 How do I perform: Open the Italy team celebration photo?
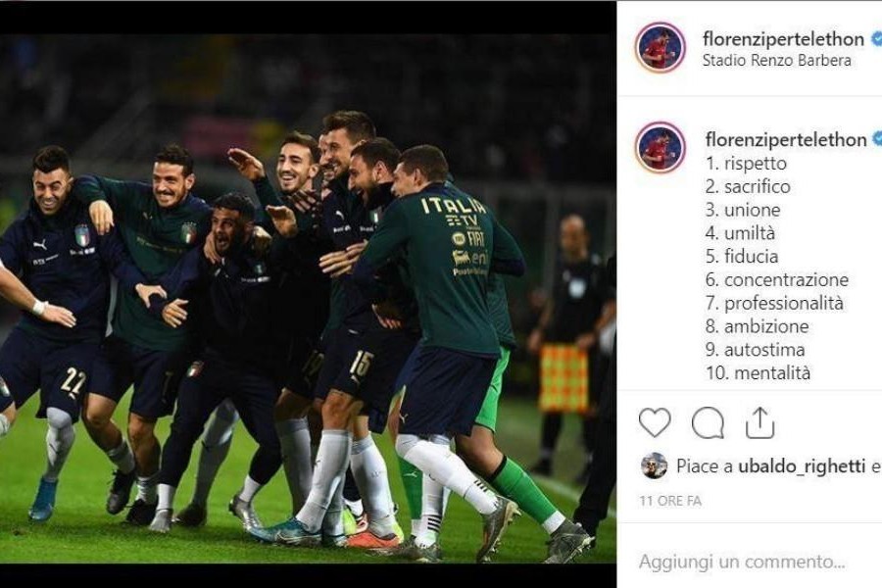(x=308, y=299)
